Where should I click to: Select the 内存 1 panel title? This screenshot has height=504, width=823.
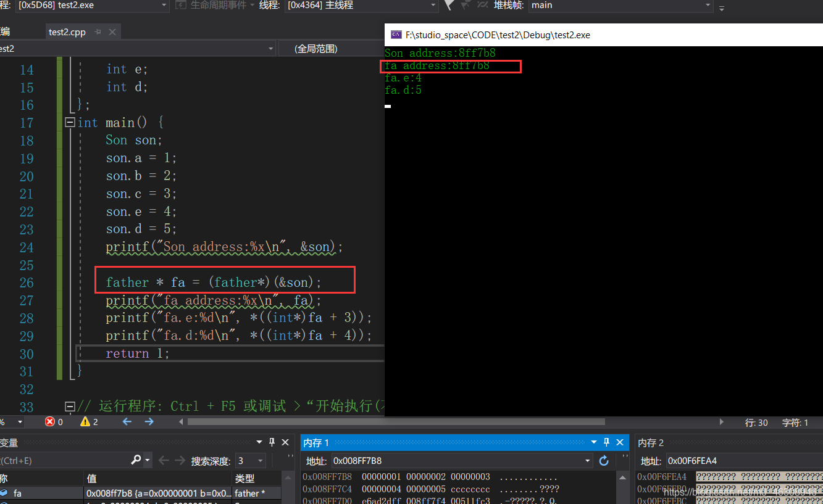click(x=316, y=442)
